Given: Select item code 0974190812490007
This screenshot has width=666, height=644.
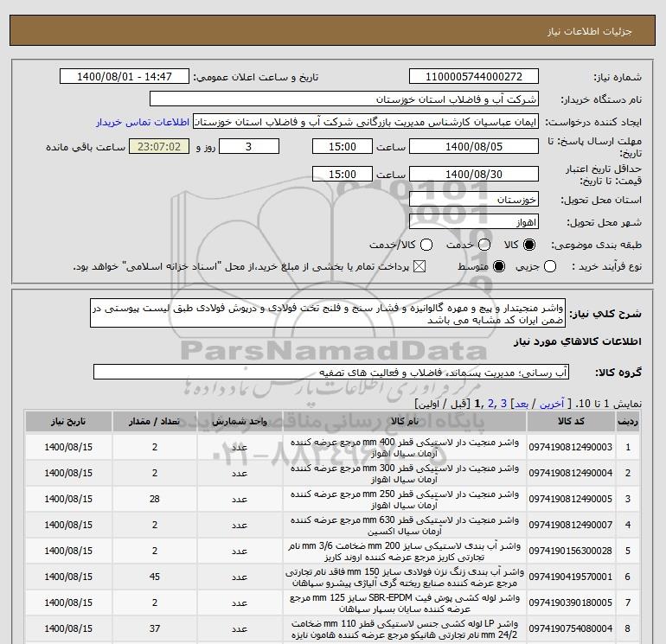Looking at the screenshot, I should click(x=571, y=525).
